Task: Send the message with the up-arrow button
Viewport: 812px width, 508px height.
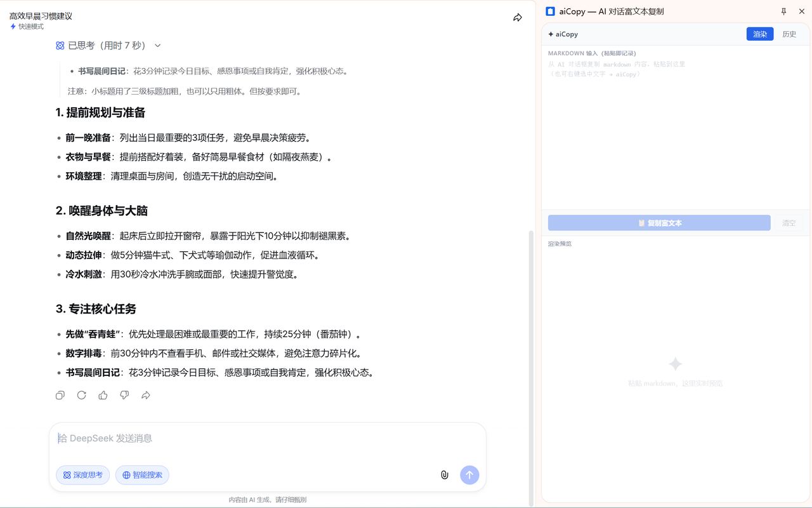Action: [x=469, y=474]
